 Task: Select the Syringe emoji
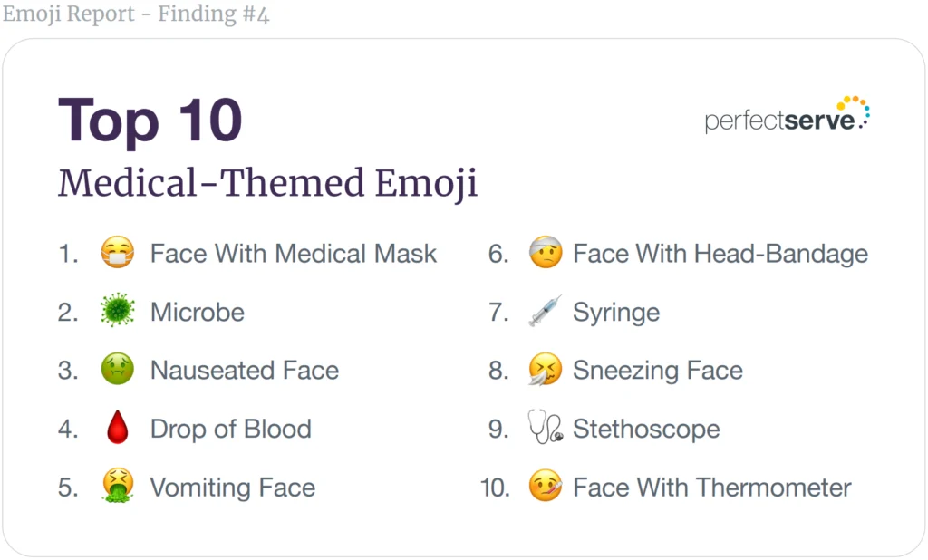[x=546, y=313]
